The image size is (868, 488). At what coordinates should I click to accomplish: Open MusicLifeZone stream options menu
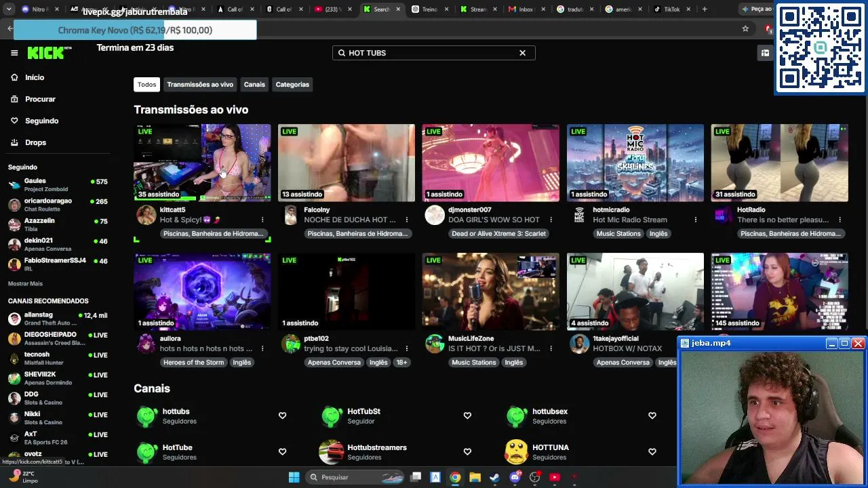coord(551,348)
